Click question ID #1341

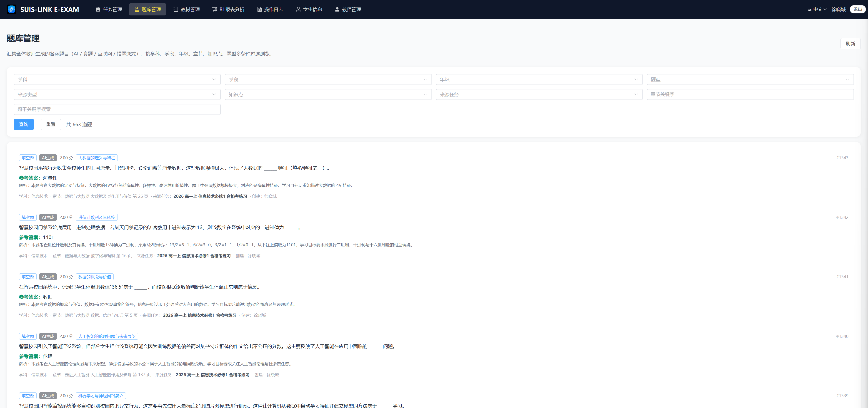point(842,277)
